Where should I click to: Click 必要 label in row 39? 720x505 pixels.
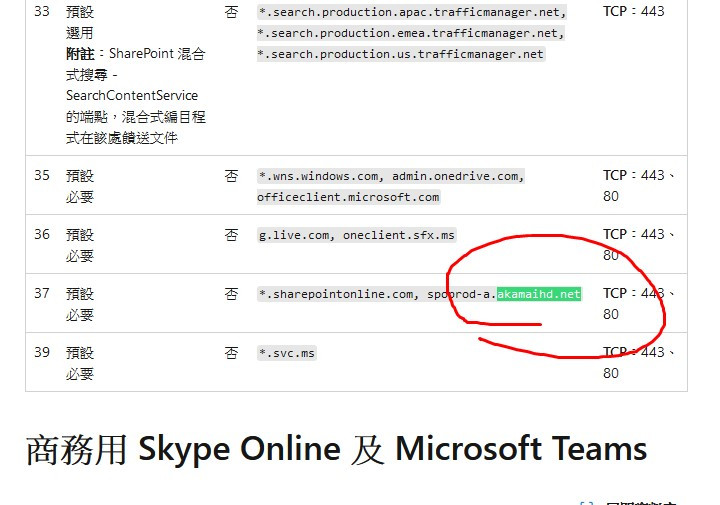point(80,374)
